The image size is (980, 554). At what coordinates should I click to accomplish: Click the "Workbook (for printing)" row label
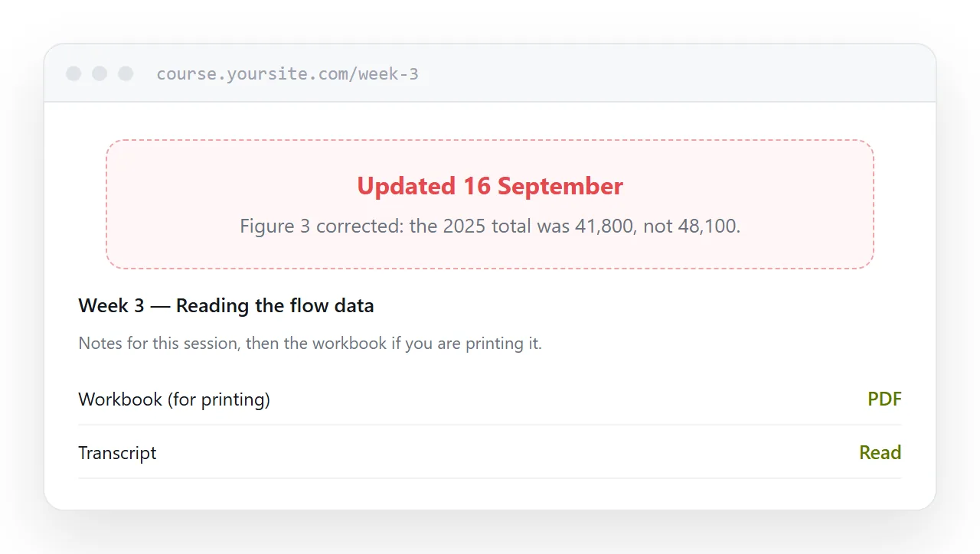174,399
